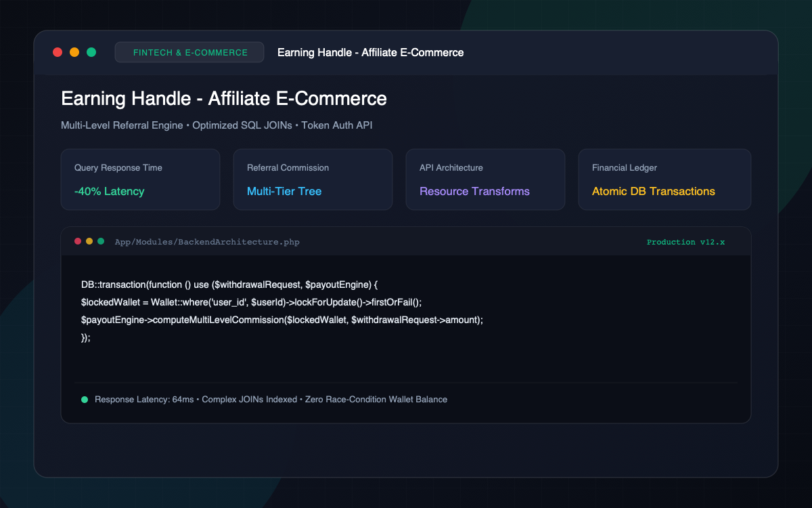Image resolution: width=812 pixels, height=508 pixels.
Task: Click the App/Modules/BackendArchitecture.php file path
Action: coord(207,242)
